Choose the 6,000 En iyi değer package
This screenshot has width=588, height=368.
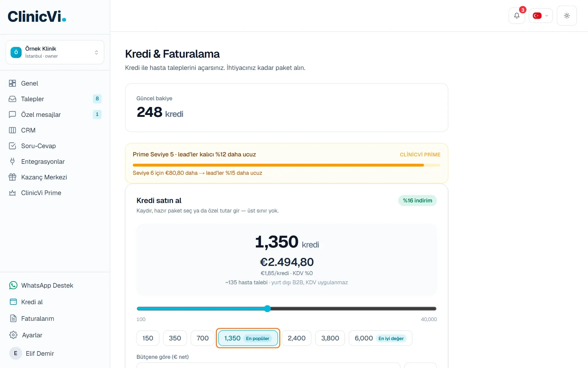pyautogui.click(x=380, y=338)
